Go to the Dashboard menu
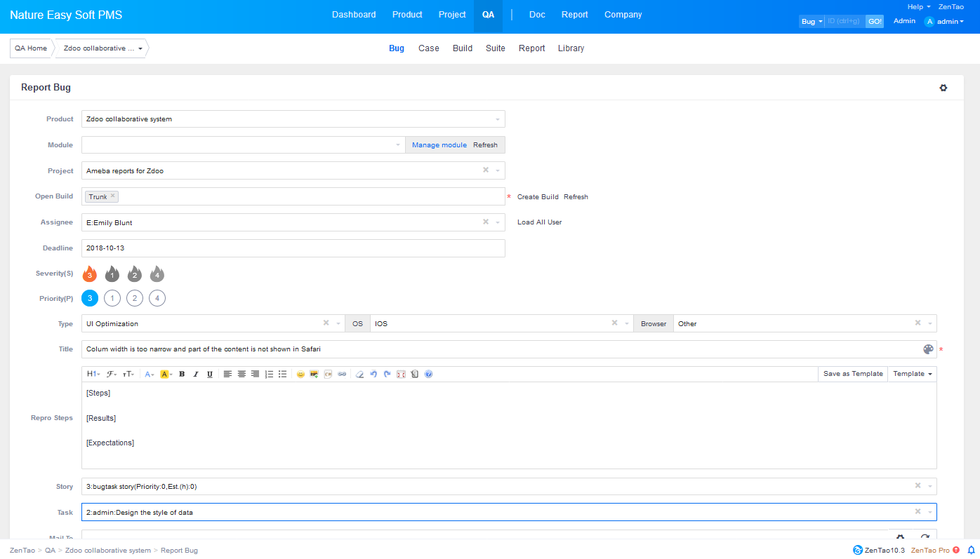Viewport: 980px width, 559px height. [x=354, y=15]
